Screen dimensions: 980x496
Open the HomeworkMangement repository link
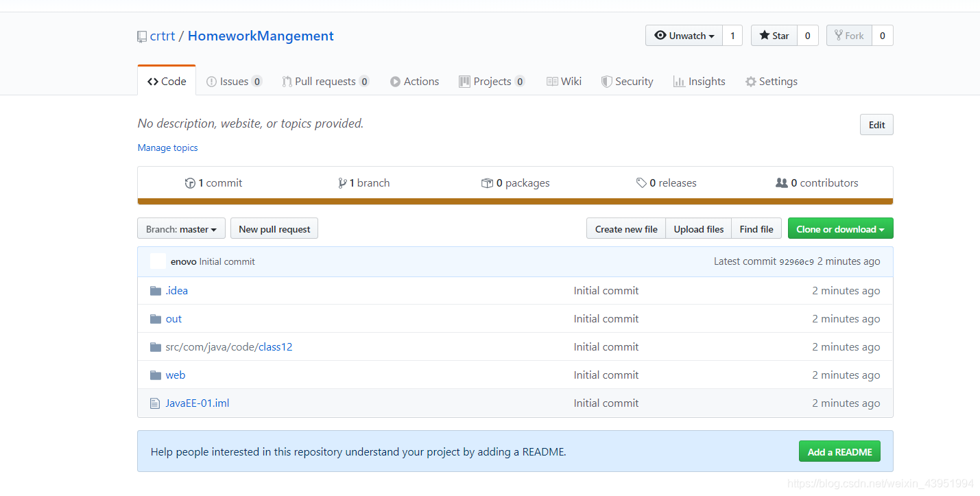click(261, 36)
